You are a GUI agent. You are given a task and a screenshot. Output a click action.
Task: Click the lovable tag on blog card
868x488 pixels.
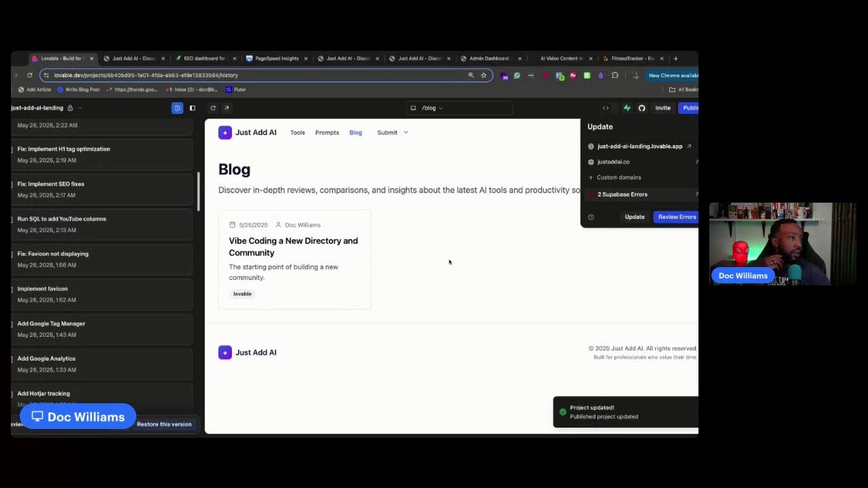pyautogui.click(x=242, y=293)
